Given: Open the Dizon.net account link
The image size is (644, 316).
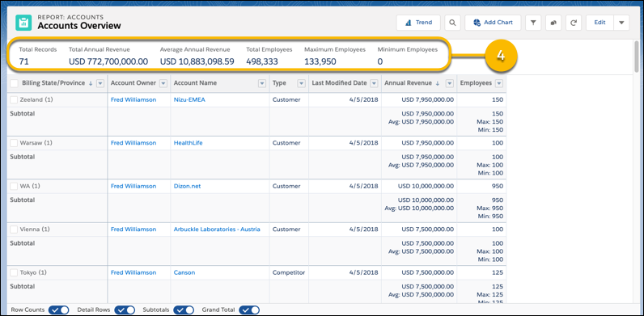Looking at the screenshot, I should (187, 186).
